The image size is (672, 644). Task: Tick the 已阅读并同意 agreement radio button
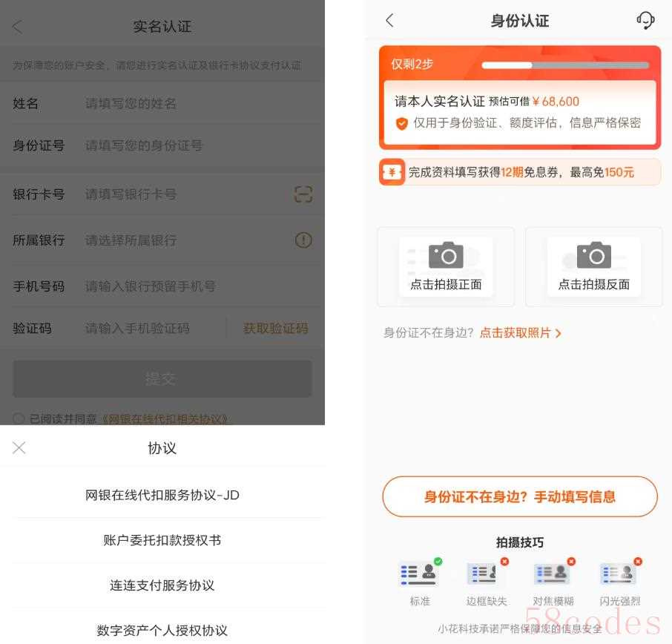coord(19,418)
